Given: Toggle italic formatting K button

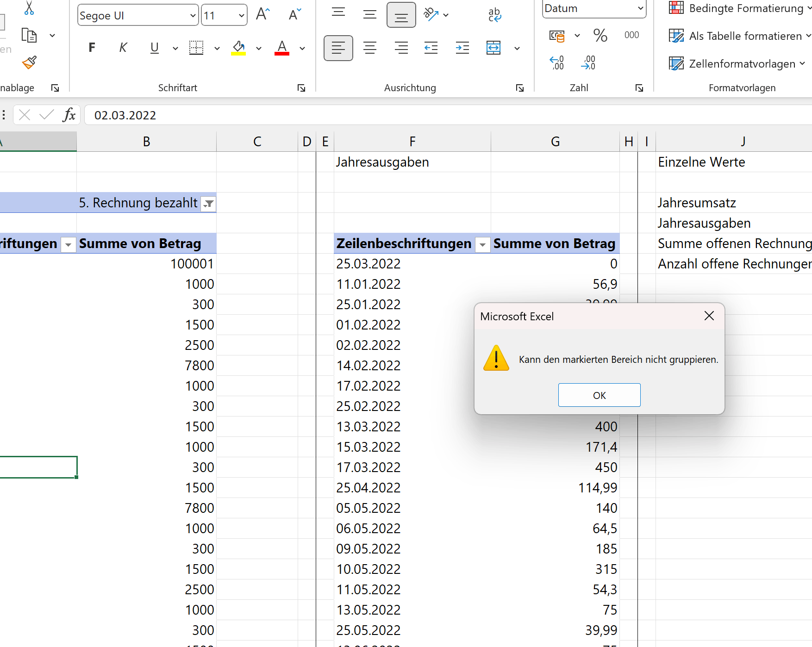Looking at the screenshot, I should point(123,47).
